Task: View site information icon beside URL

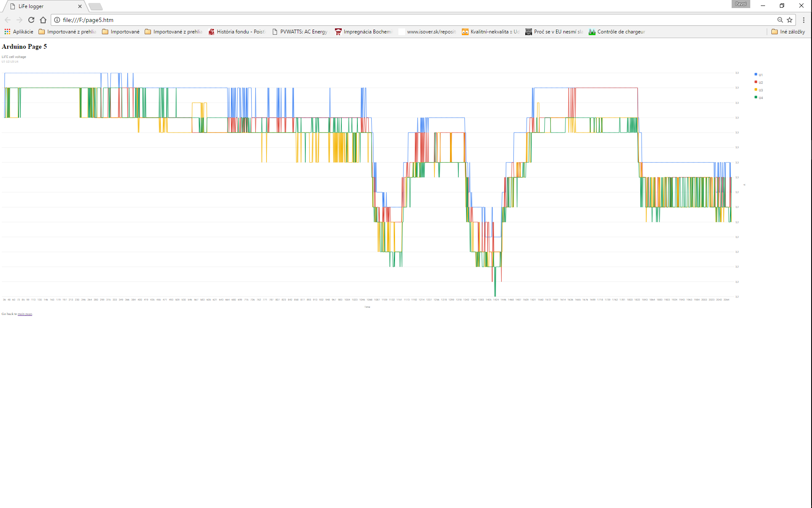Action: point(57,20)
